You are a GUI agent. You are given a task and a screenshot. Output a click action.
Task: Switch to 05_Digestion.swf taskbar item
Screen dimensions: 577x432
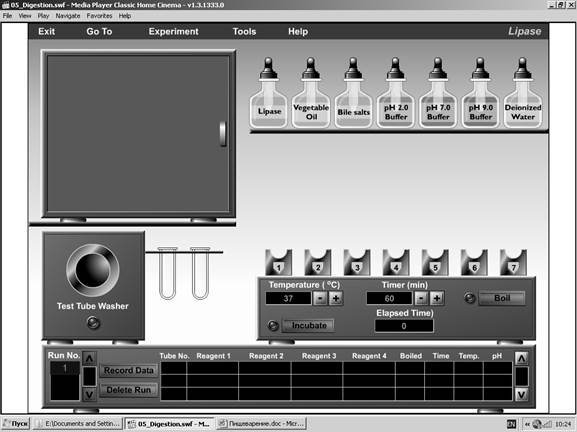[169, 424]
